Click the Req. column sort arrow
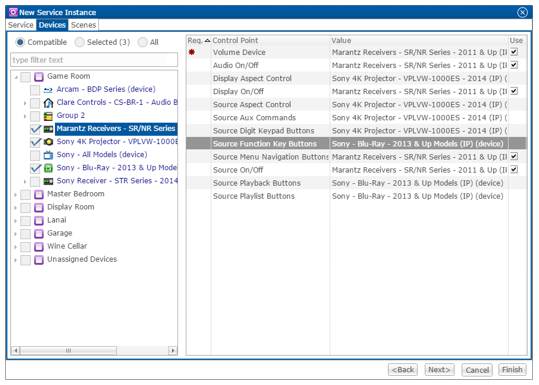Image resolution: width=539 pixels, height=385 pixels. click(x=207, y=41)
